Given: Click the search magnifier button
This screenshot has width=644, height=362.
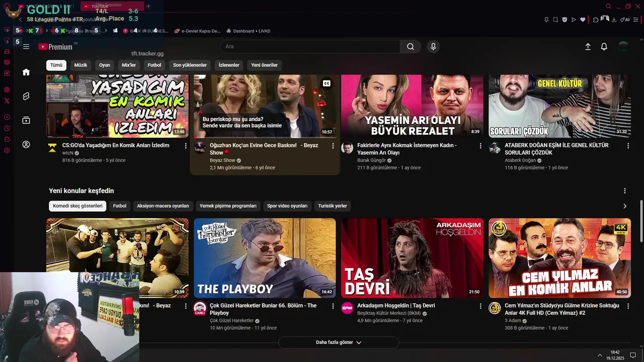Looking at the screenshot, I should point(411,47).
